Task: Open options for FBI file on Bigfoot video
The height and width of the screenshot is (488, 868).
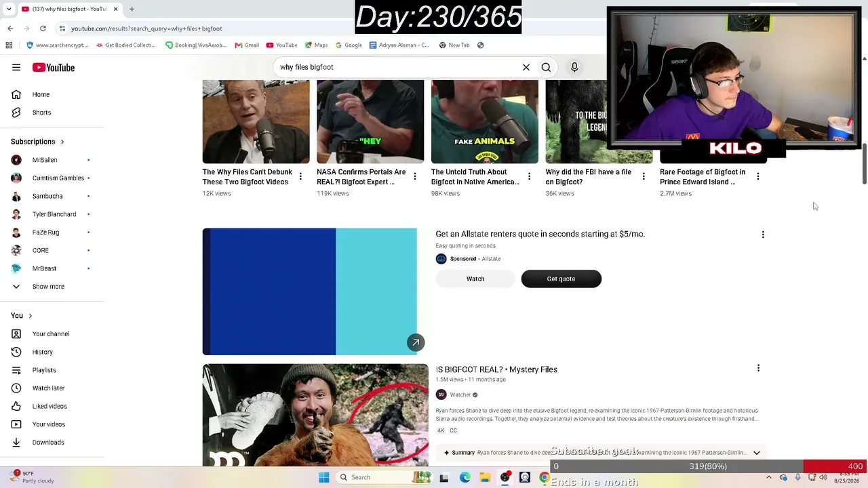Action: pos(644,176)
